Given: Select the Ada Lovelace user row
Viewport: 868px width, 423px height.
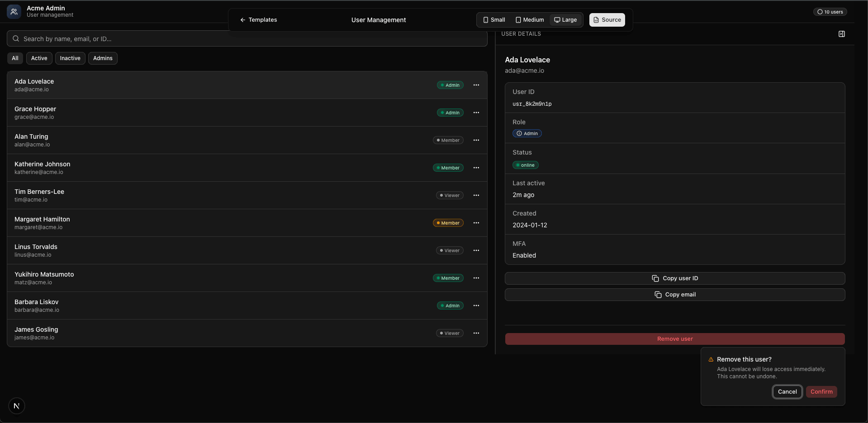Looking at the screenshot, I should (247, 85).
